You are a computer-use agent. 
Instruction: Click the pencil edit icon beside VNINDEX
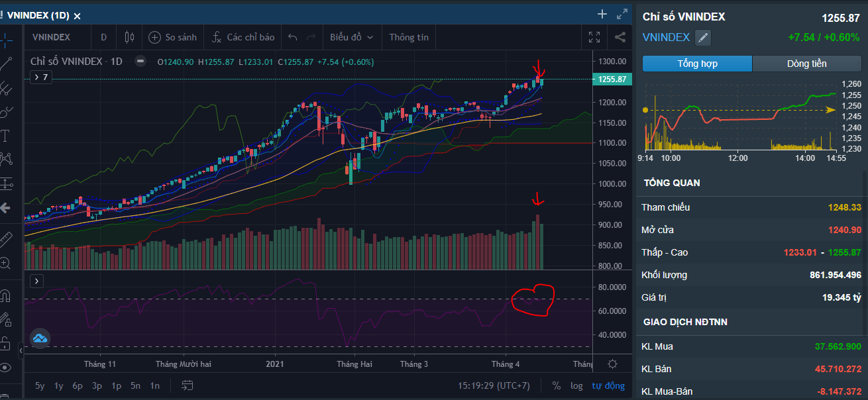[702, 38]
